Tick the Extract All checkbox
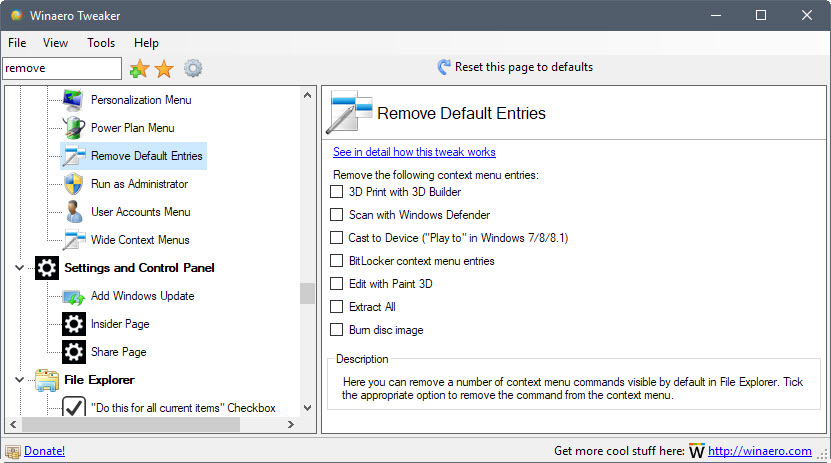This screenshot has width=831, height=463. [x=337, y=307]
